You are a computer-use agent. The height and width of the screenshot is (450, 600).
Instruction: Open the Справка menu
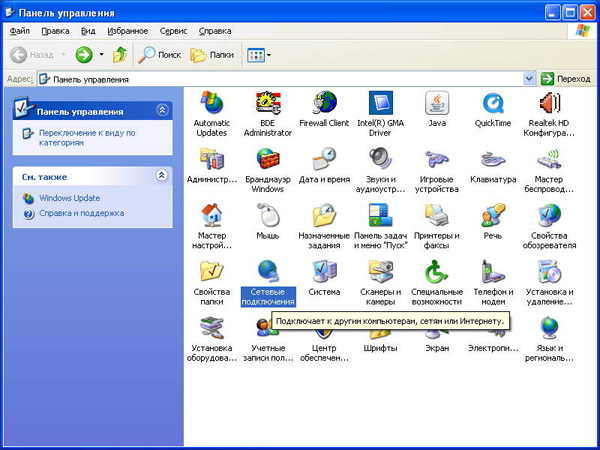pyautogui.click(x=215, y=31)
